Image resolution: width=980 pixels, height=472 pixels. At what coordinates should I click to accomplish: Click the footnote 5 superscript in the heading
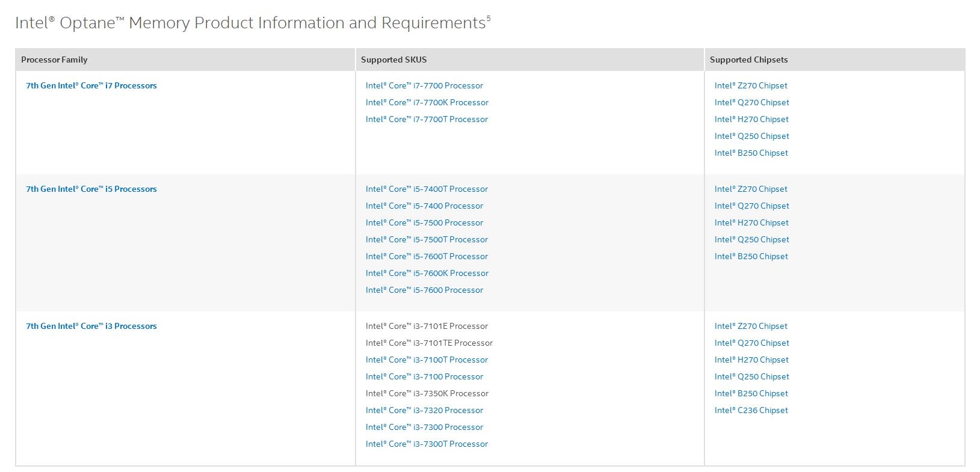click(x=488, y=18)
